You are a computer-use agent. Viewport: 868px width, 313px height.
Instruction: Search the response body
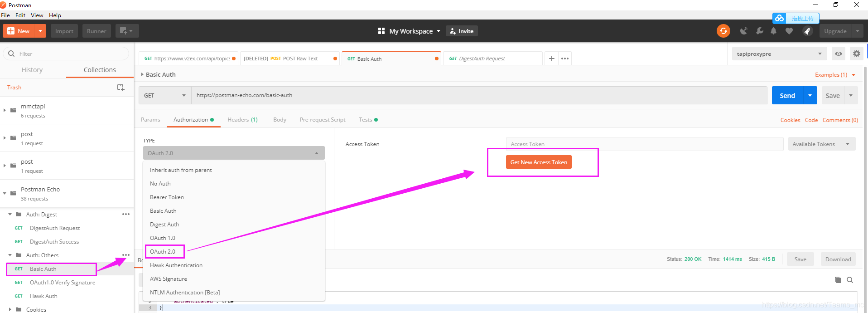tap(850, 280)
